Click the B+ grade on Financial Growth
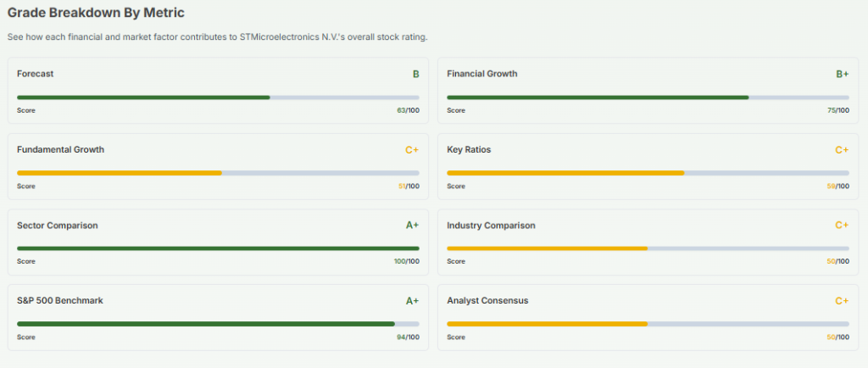This screenshot has width=868, height=368. (x=842, y=75)
